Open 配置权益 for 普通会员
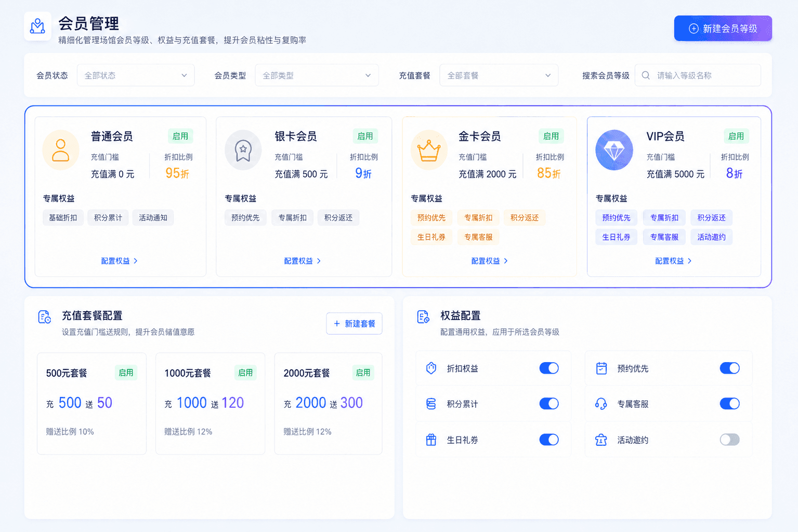Viewport: 798px width, 532px height. coord(120,261)
